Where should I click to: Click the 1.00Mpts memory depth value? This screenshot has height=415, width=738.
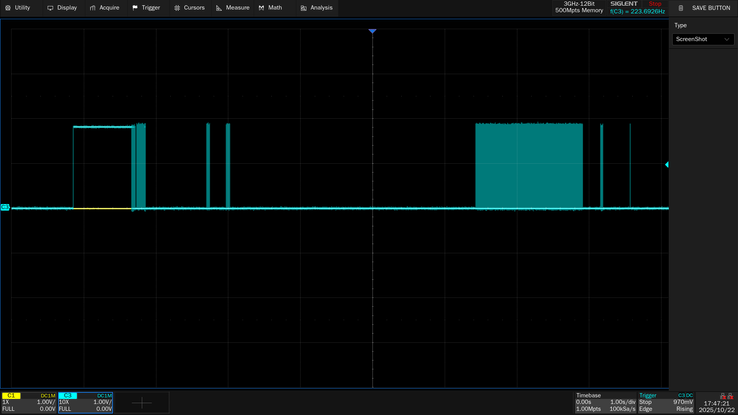point(588,409)
